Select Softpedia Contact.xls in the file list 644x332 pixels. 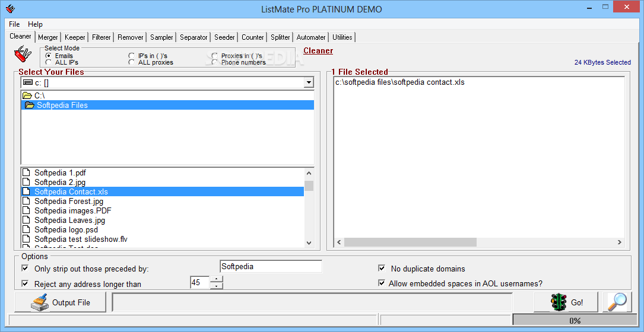(x=163, y=191)
